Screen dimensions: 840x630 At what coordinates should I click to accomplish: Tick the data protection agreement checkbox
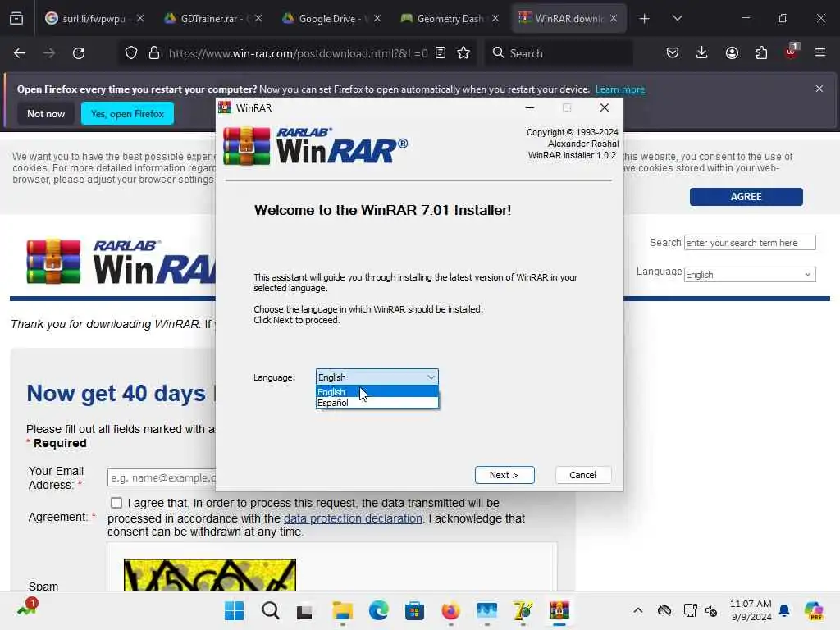coord(116,503)
